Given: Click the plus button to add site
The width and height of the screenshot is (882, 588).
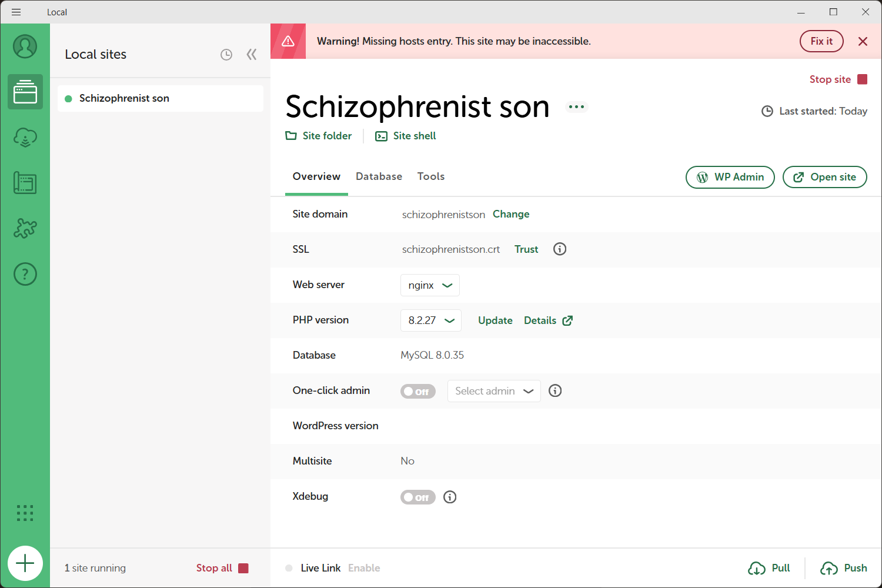Looking at the screenshot, I should click(25, 563).
